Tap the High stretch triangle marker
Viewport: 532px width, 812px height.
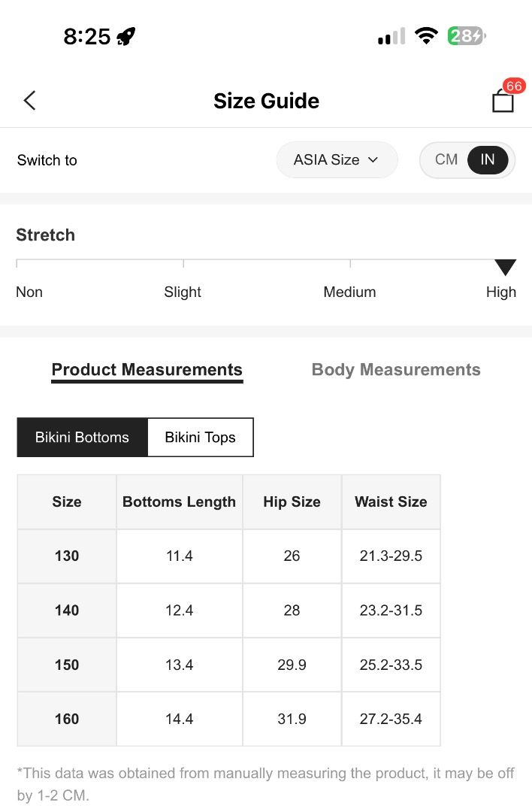point(505,267)
